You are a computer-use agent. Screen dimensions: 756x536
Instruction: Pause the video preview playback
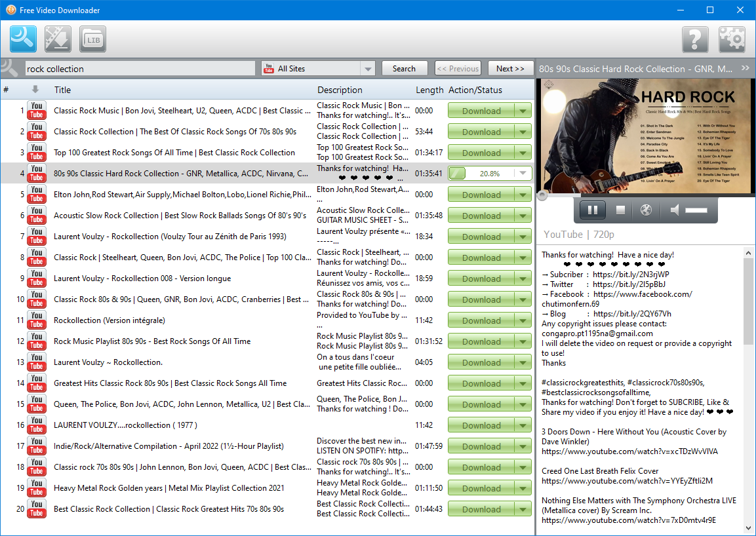click(x=593, y=210)
